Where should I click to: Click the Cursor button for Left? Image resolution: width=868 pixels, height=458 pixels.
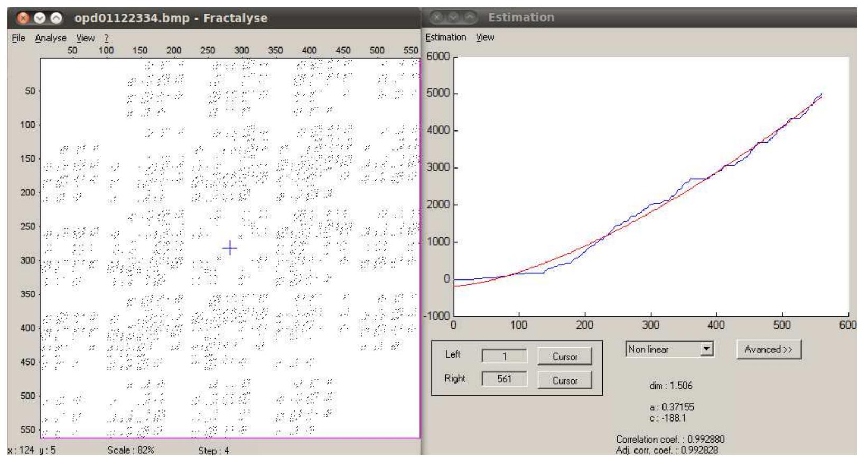click(565, 357)
